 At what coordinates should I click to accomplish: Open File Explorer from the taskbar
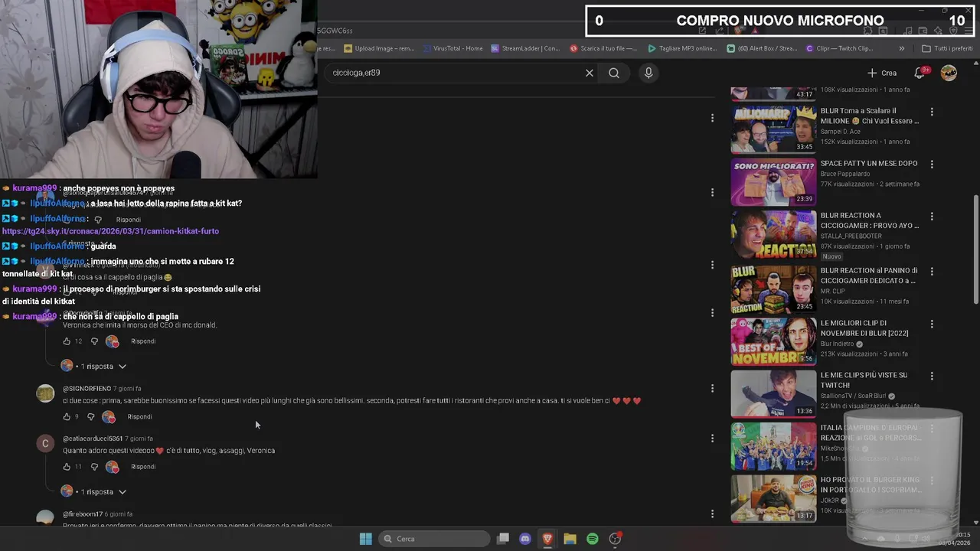pos(570,539)
